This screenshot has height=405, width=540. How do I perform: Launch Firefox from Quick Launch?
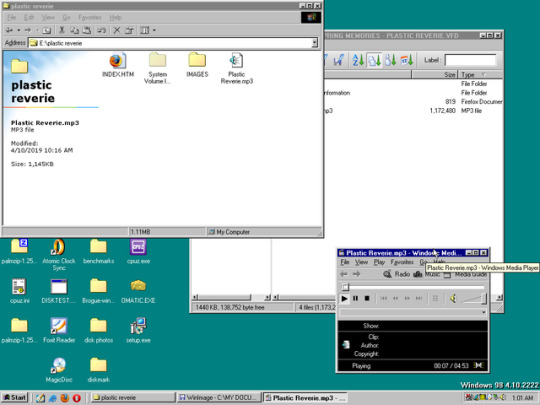coord(64,398)
